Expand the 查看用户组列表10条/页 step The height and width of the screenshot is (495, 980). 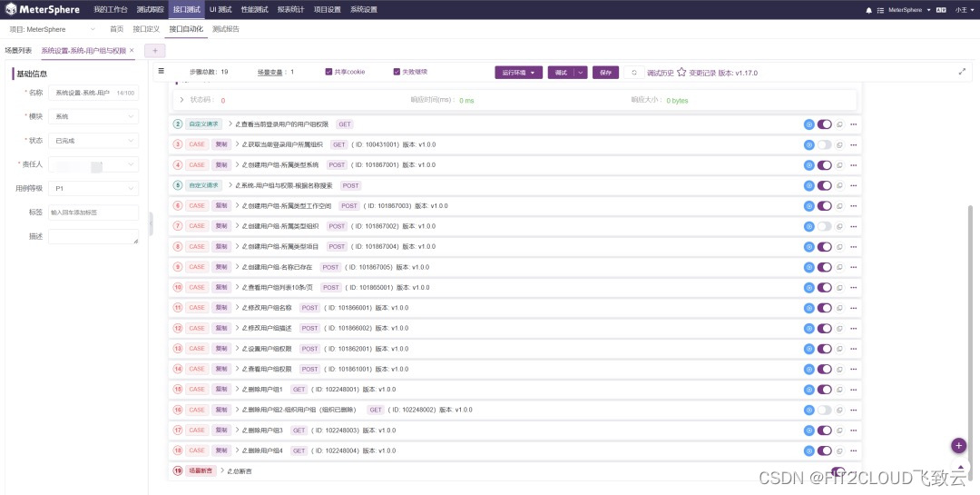(x=238, y=288)
